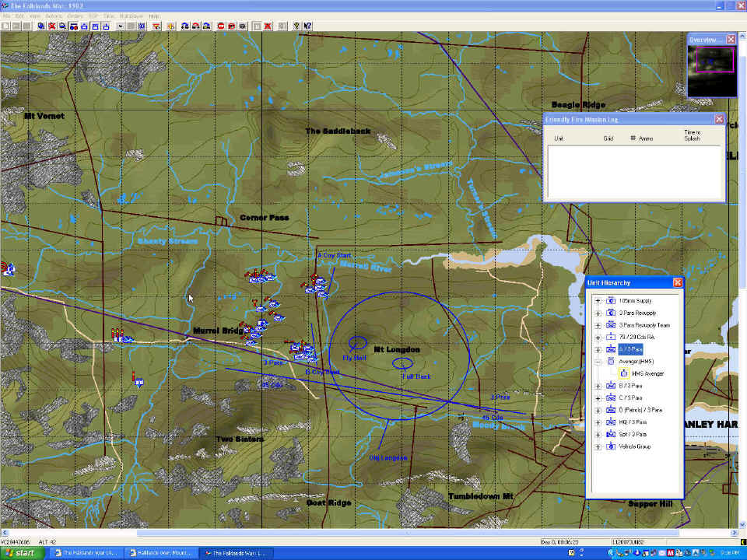This screenshot has width=747, height=560.
Task: Switch to first Falklands War taskbar button
Action: click(x=84, y=553)
